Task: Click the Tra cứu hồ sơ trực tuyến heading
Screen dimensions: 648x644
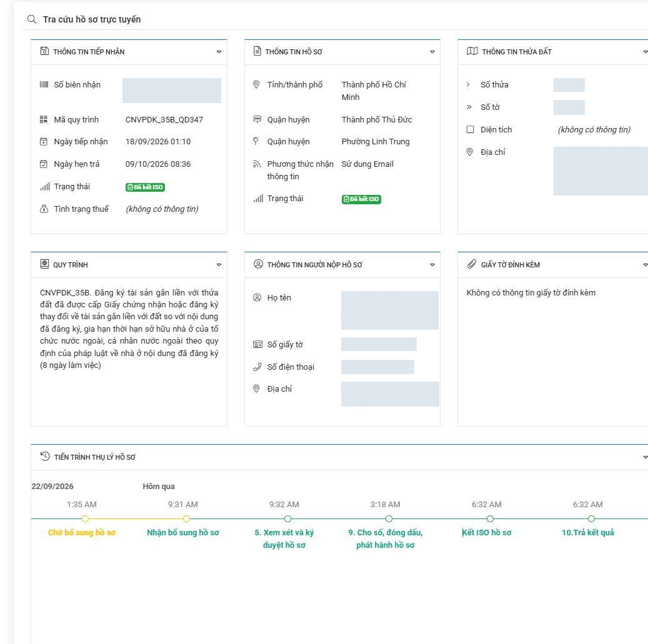Action: pos(92,19)
